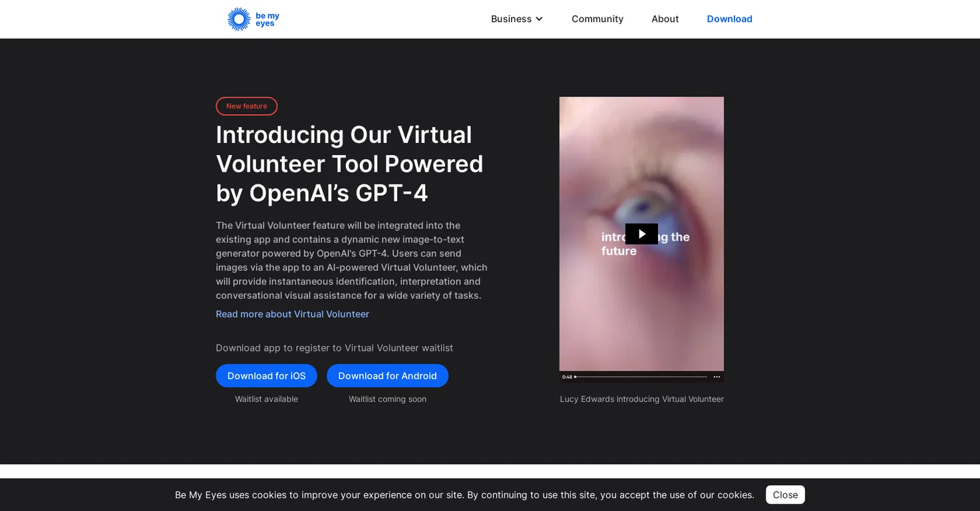Play the Lucy Edwards video
The width and height of the screenshot is (980, 511).
[x=641, y=234]
